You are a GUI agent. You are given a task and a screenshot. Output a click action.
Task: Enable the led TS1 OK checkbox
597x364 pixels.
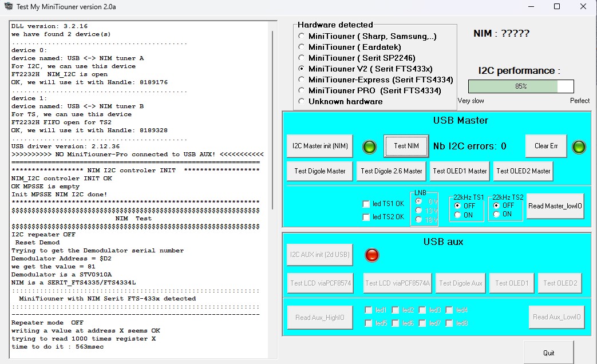tap(366, 204)
